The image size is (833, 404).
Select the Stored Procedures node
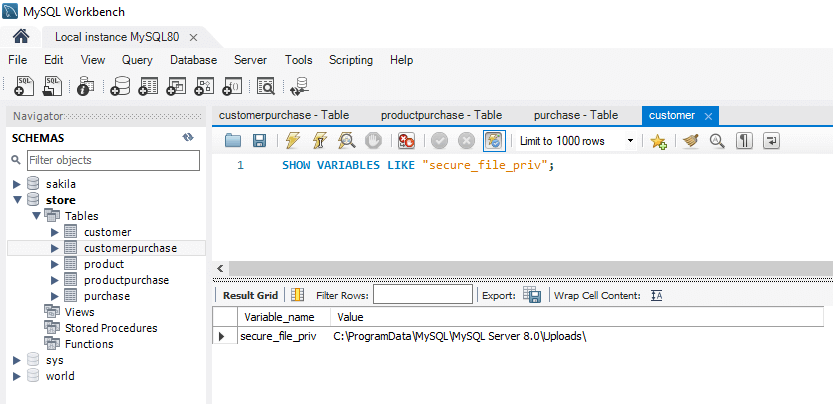[x=111, y=328]
